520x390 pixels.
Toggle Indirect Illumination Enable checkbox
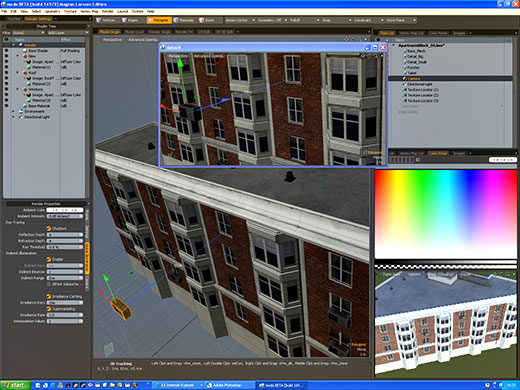click(49, 259)
